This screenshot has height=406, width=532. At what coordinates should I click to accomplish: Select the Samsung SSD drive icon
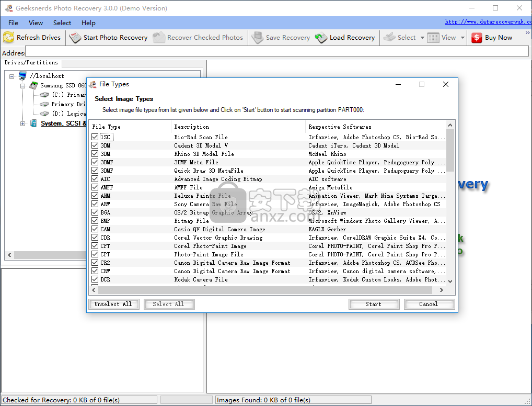33,85
